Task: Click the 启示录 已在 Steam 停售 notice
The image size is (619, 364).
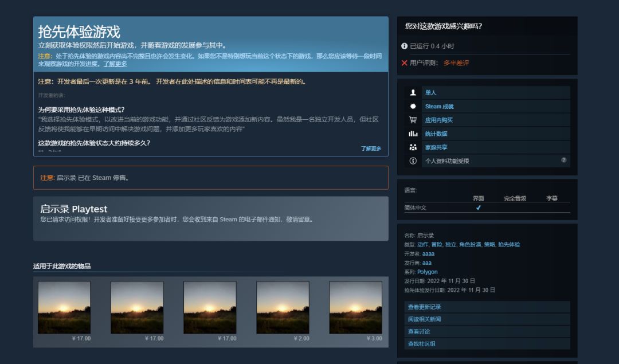Action: point(211,178)
